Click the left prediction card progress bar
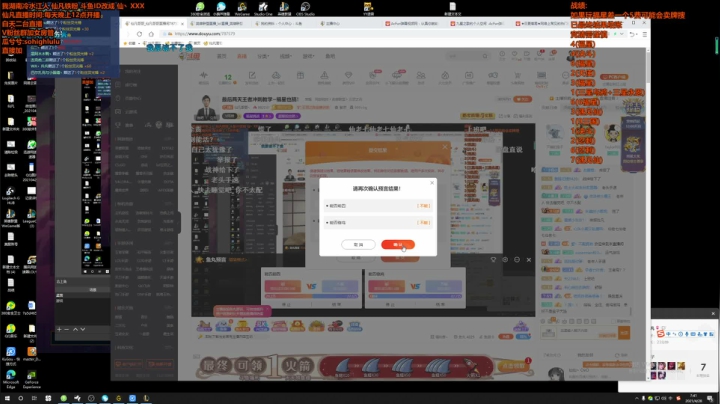720x404 pixels. click(311, 296)
